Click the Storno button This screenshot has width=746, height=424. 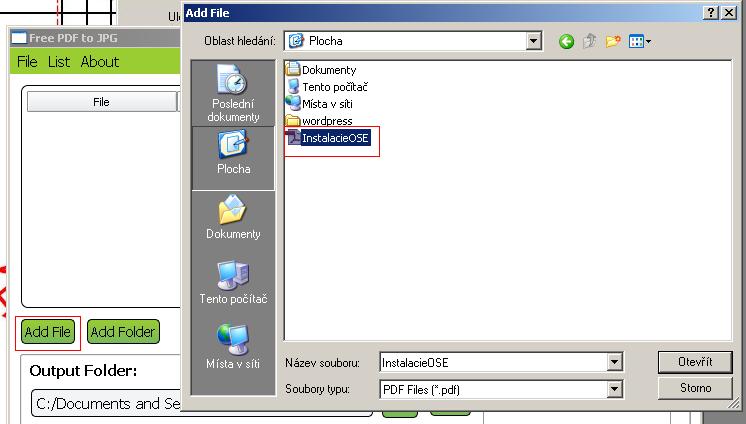tap(695, 388)
